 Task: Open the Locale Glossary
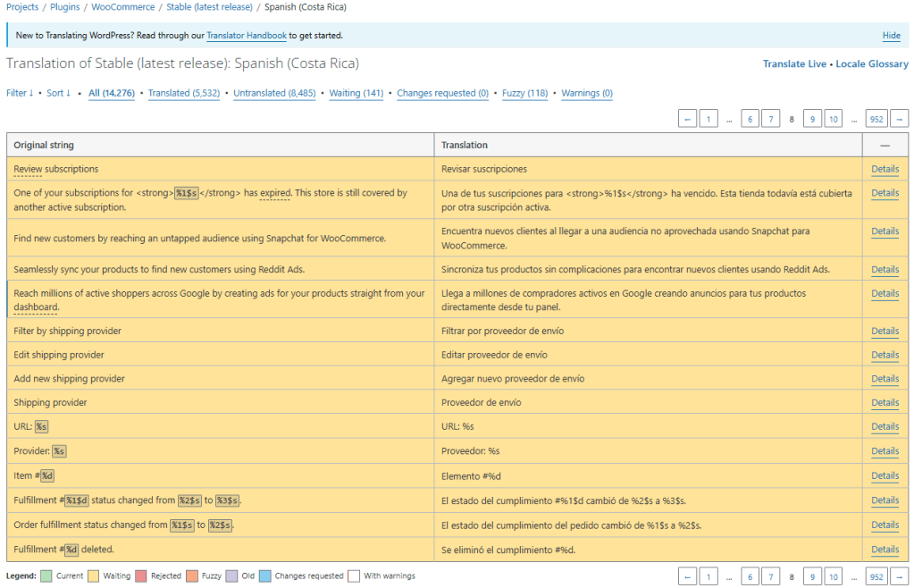(872, 64)
